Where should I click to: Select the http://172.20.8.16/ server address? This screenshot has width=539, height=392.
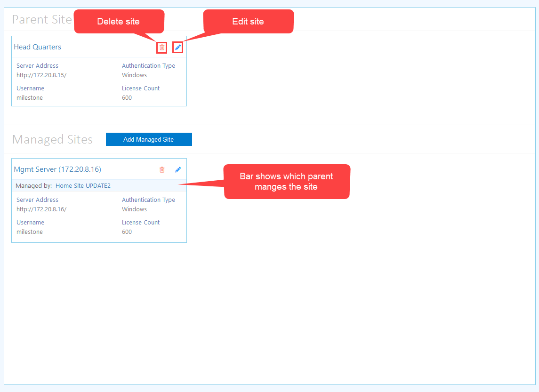(41, 209)
